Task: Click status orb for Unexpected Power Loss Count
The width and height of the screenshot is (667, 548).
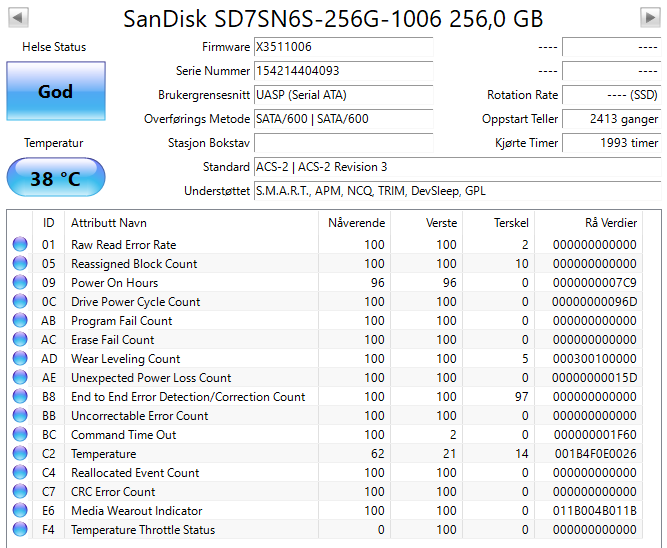Action: click(20, 377)
